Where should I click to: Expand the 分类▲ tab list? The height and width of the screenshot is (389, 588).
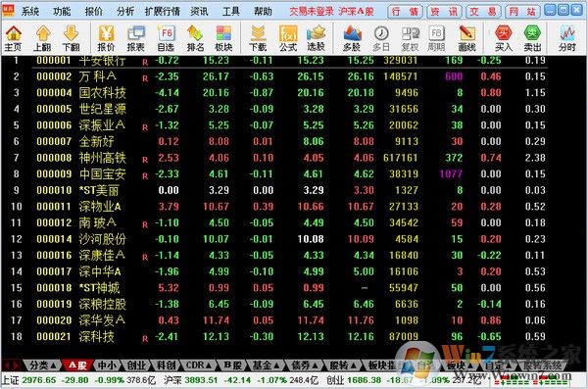(42, 365)
